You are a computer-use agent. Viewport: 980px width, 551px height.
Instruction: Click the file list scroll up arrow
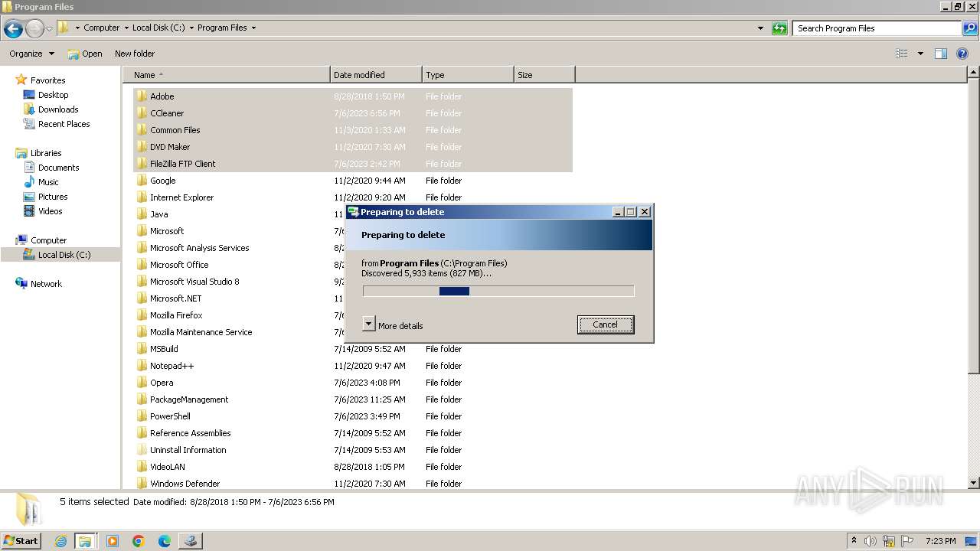(973, 73)
